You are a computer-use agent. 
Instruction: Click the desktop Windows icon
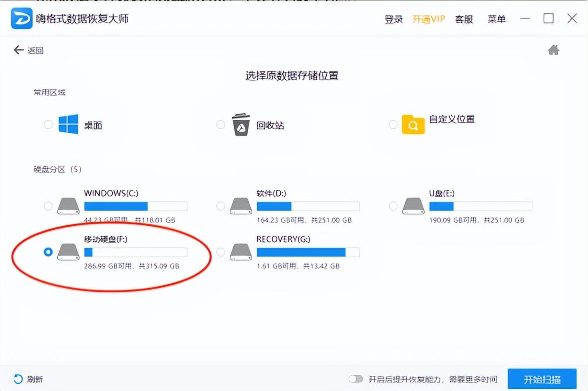click(68, 124)
